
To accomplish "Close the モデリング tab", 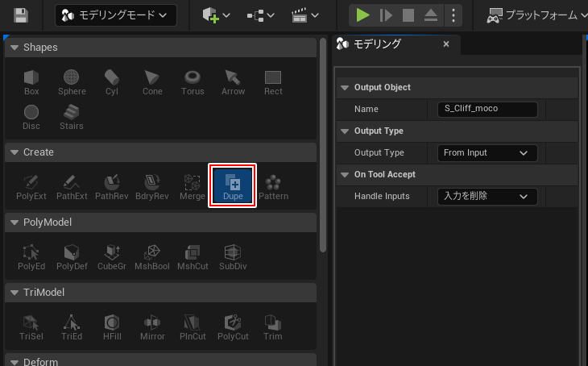I will click(x=446, y=44).
